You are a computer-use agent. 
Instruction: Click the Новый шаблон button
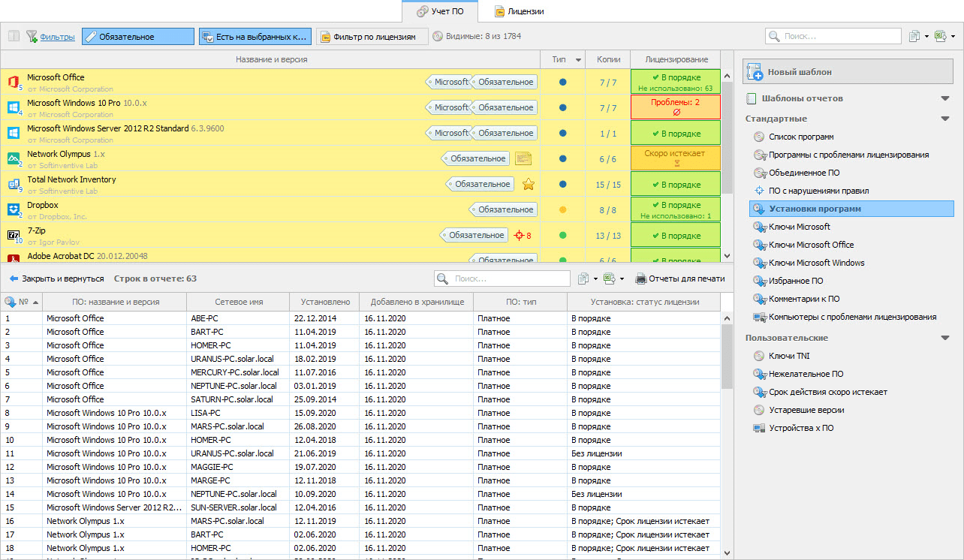coord(849,72)
